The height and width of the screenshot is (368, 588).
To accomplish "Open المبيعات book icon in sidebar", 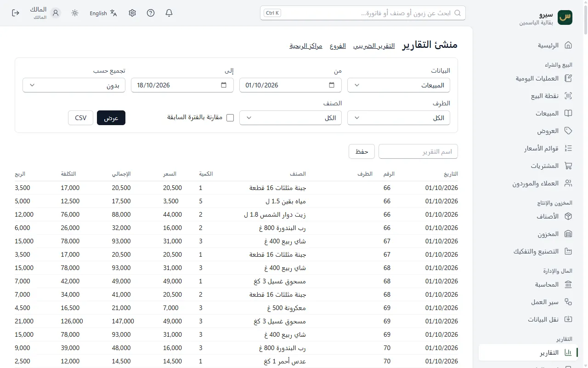I will [x=568, y=113].
